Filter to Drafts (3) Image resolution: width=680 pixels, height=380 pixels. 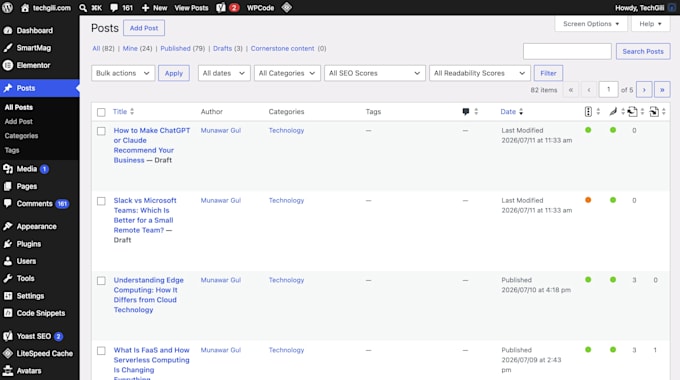point(228,49)
